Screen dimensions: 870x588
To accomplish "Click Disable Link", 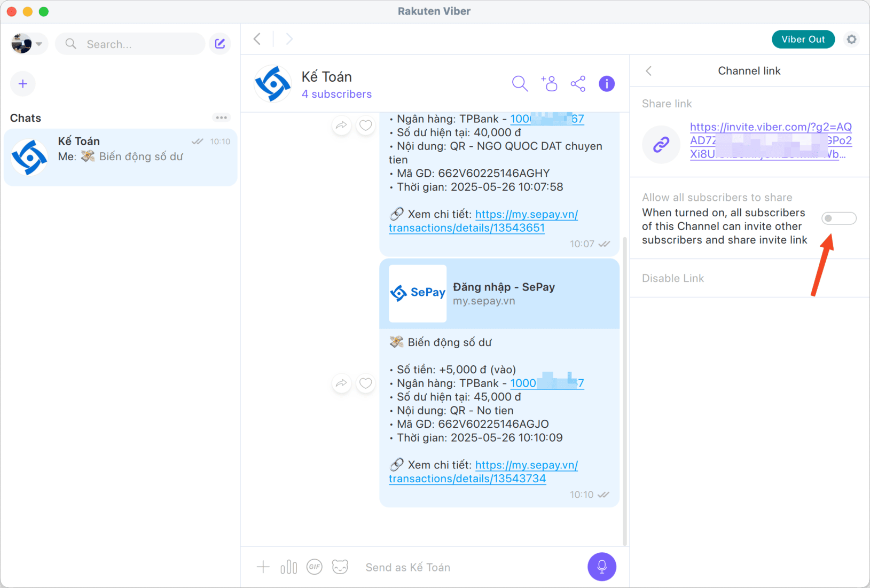I will (673, 278).
